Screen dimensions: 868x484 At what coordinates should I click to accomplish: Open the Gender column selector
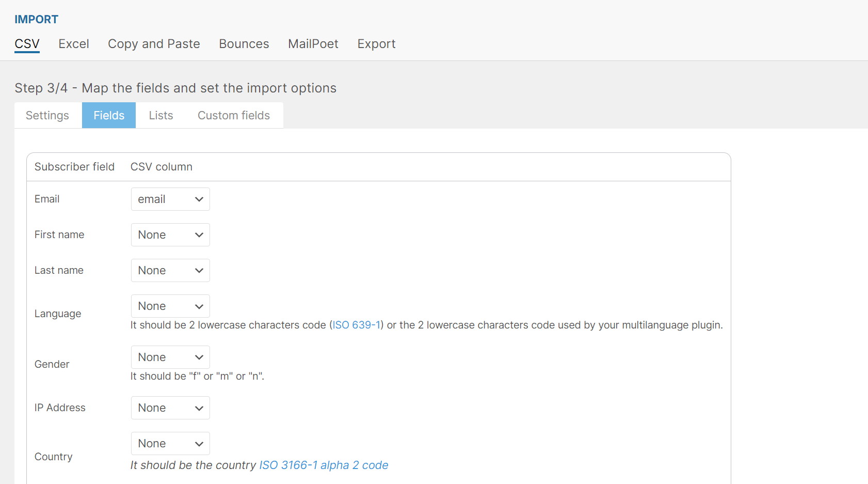pos(170,357)
